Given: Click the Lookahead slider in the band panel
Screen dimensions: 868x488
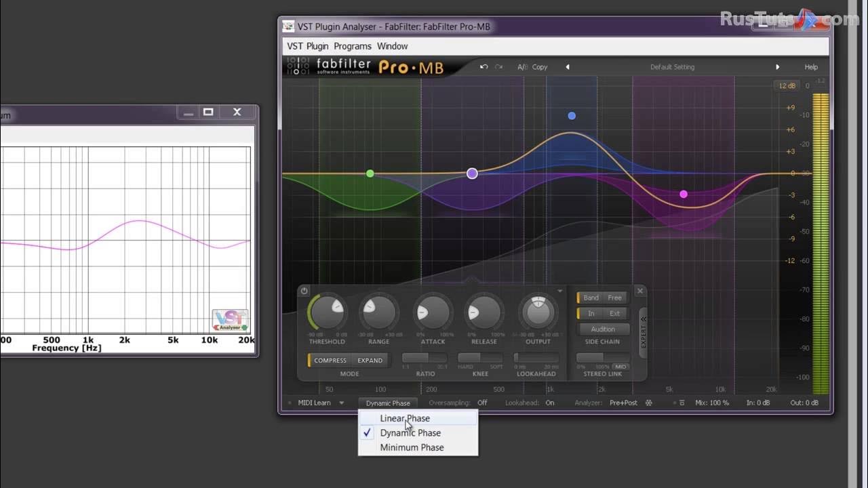Looking at the screenshot, I should coord(536,358).
